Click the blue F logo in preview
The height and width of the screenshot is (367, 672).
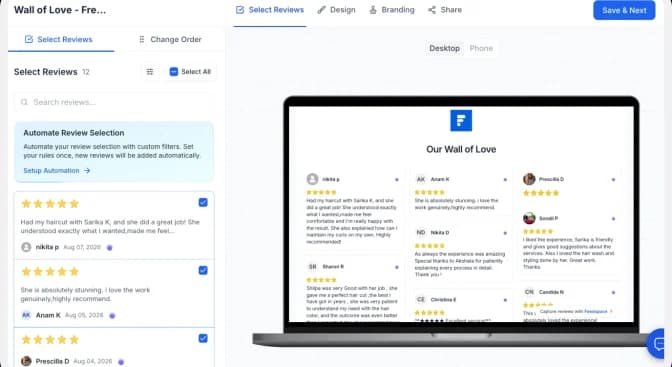coord(461,120)
